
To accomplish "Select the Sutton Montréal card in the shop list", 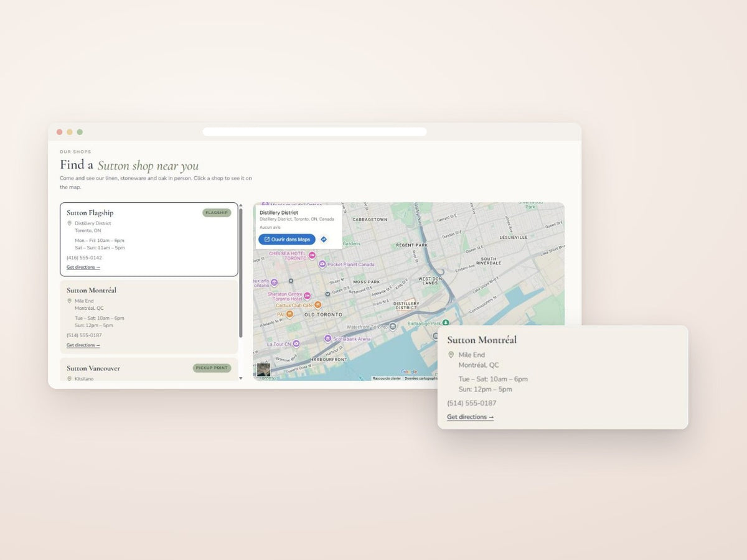I will [x=149, y=317].
